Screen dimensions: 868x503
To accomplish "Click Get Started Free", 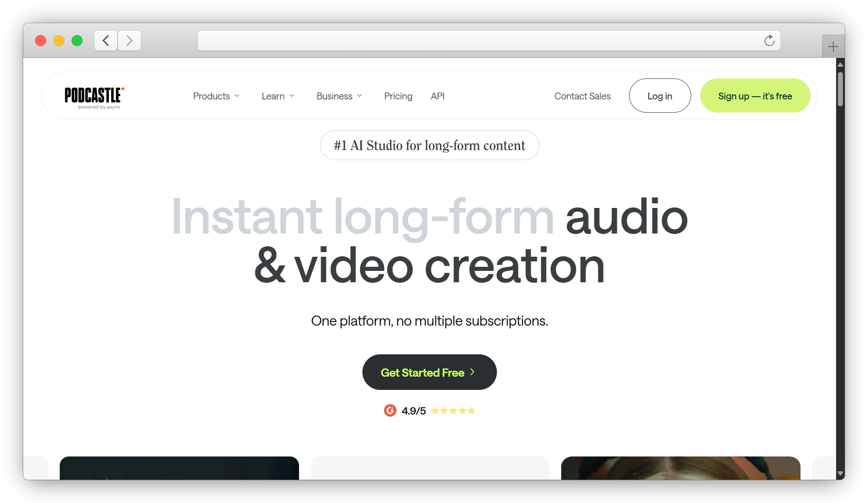I will click(429, 372).
